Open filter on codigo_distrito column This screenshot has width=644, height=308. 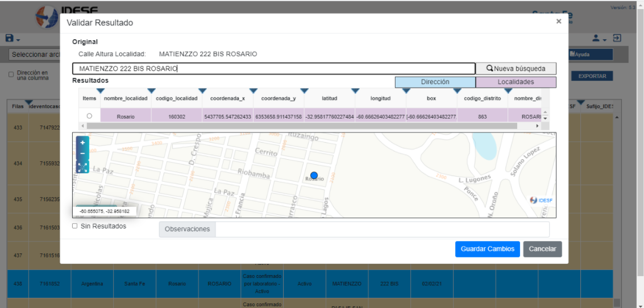(508, 90)
